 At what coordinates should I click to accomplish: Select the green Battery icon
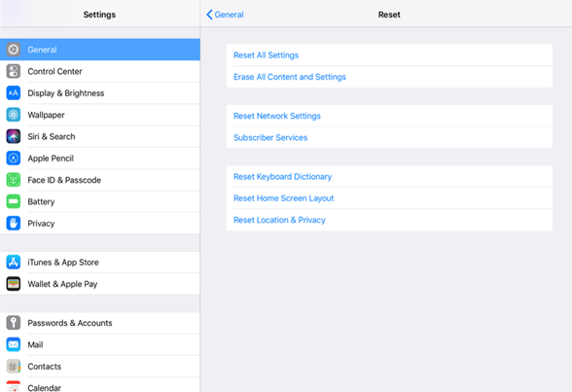point(14,201)
